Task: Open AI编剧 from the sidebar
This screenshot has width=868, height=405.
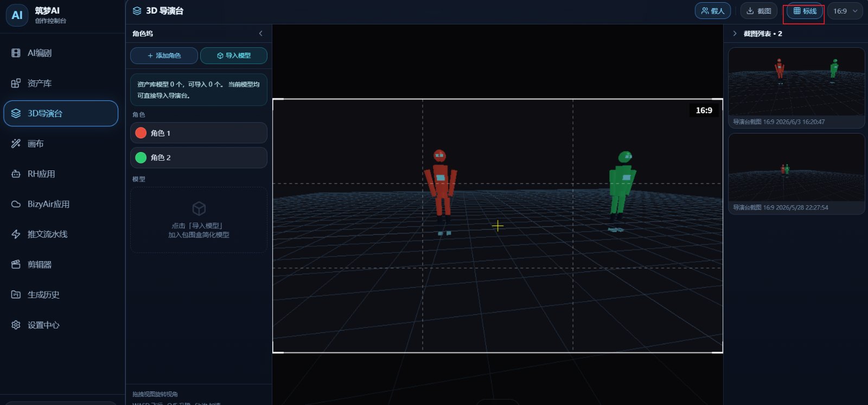Action: pos(61,53)
